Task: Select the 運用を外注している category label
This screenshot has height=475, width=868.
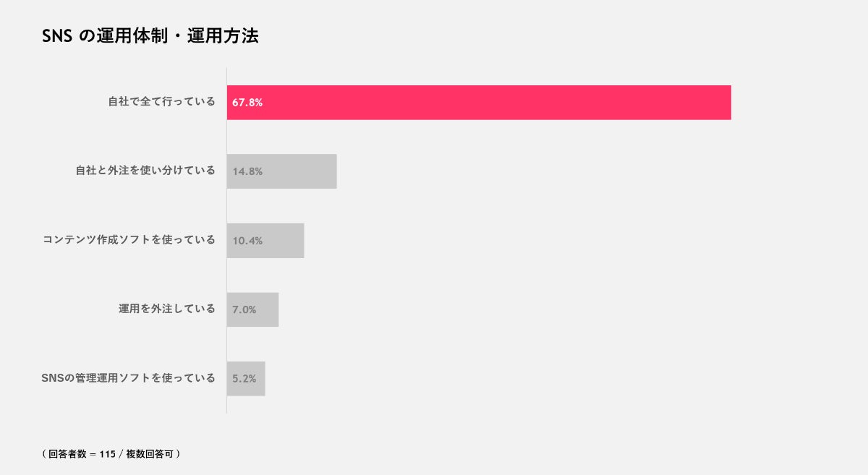Action: pos(167,309)
